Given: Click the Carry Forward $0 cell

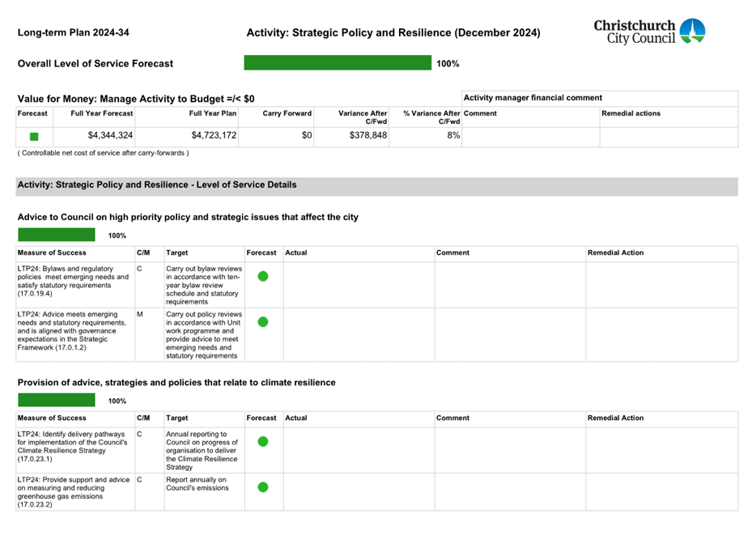Looking at the screenshot, I should pos(306,136).
